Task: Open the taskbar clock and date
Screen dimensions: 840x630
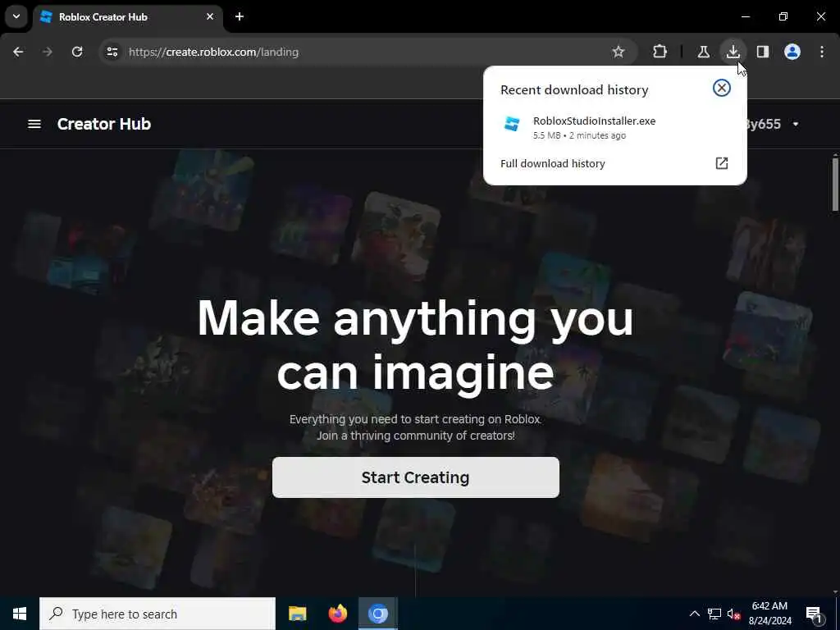Action: (769, 614)
